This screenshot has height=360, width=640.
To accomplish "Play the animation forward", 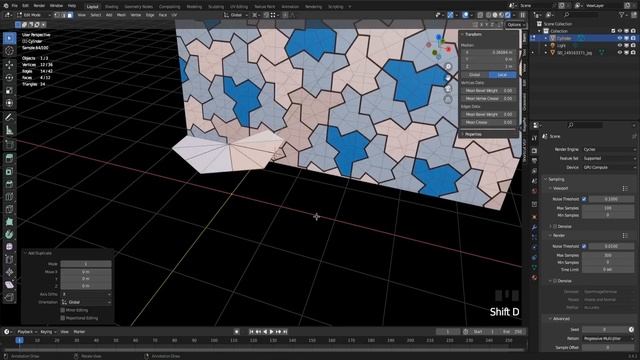I will pos(271,332).
